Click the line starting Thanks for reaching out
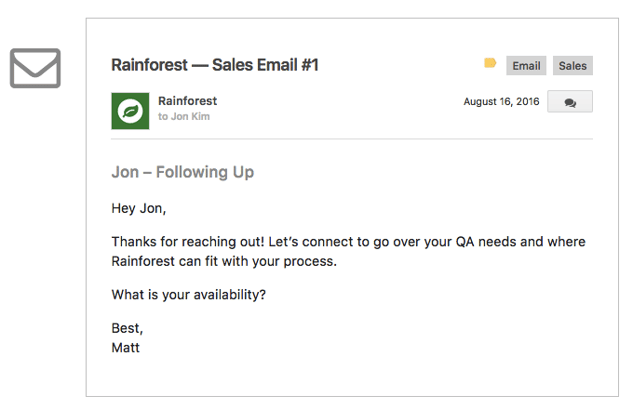The image size is (633, 409). click(x=348, y=242)
